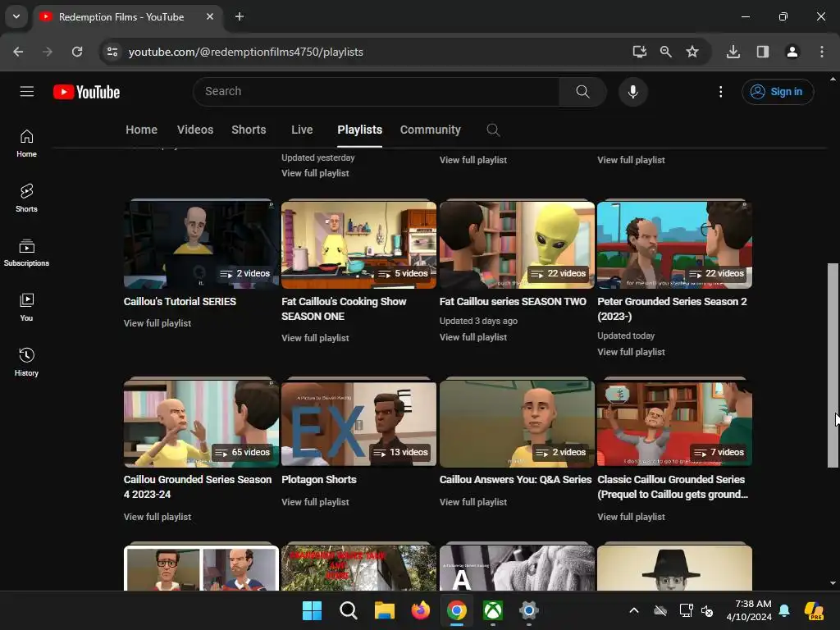Switch to the Live tab
Screen dimensions: 840x630
[x=302, y=130]
